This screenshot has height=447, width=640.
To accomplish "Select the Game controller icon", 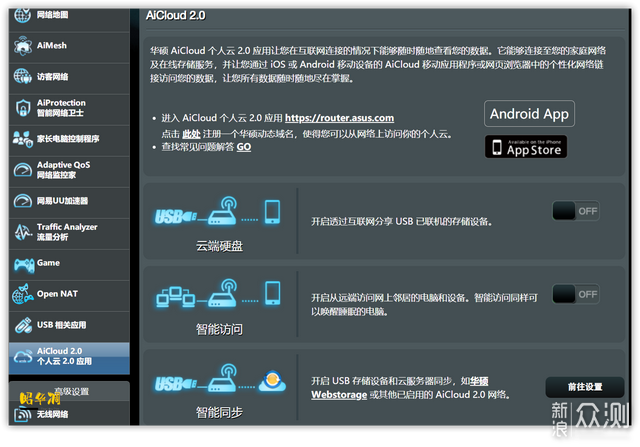I will coord(24,265).
